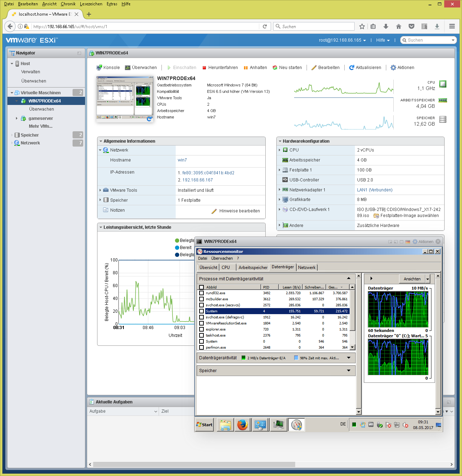Expand the gameserver VM tree node
This screenshot has width=462, height=476.
[17, 118]
